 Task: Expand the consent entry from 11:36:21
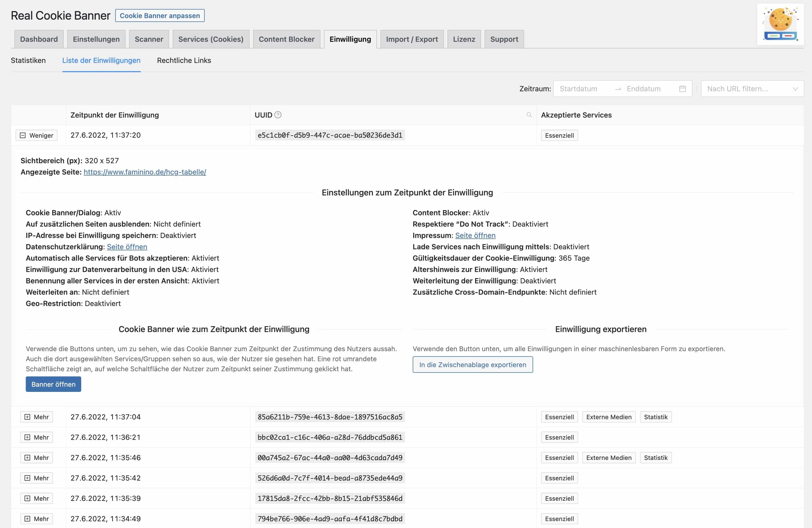36,437
